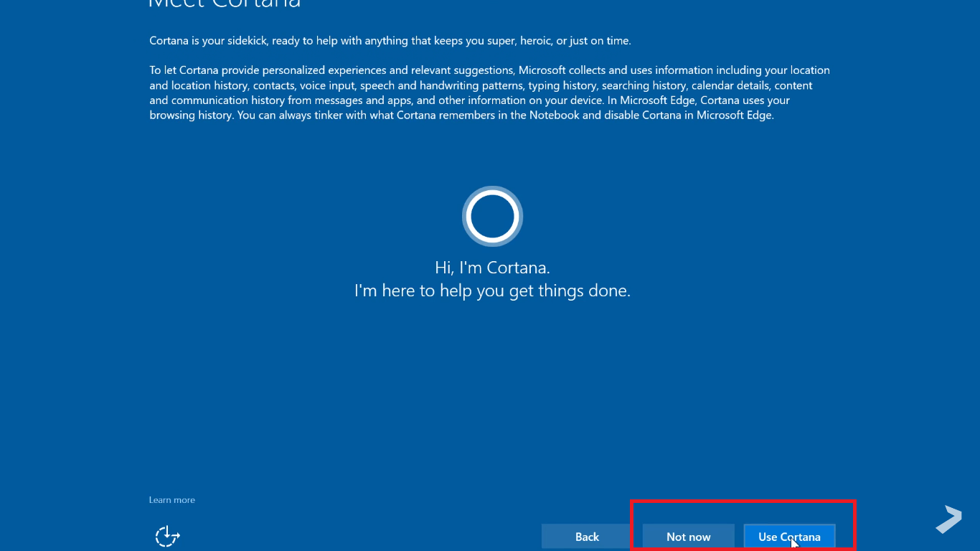This screenshot has width=980, height=551.
Task: Click the word "Notebook" in the description
Action: pos(554,116)
